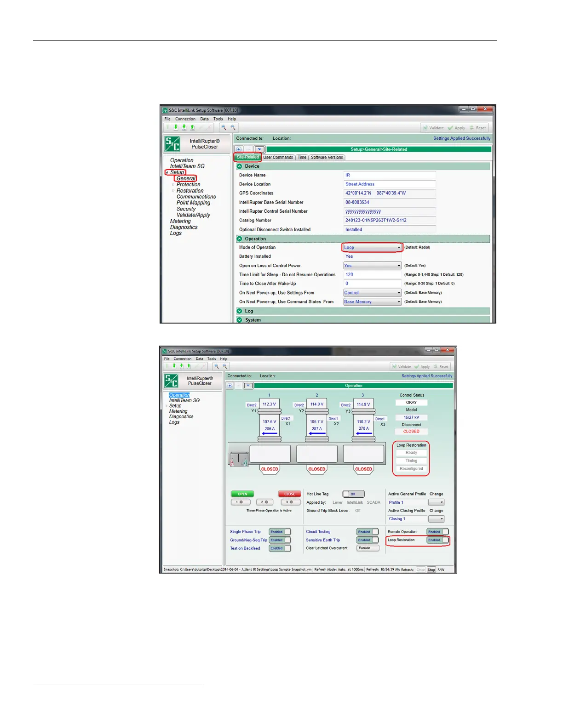The width and height of the screenshot is (563, 728).
Task: Click S&C logo in lower window sidebar
Action: [x=171, y=381]
